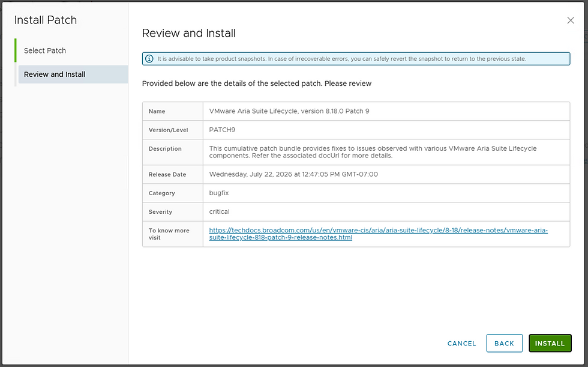Click the 'Description' row label

click(x=165, y=148)
